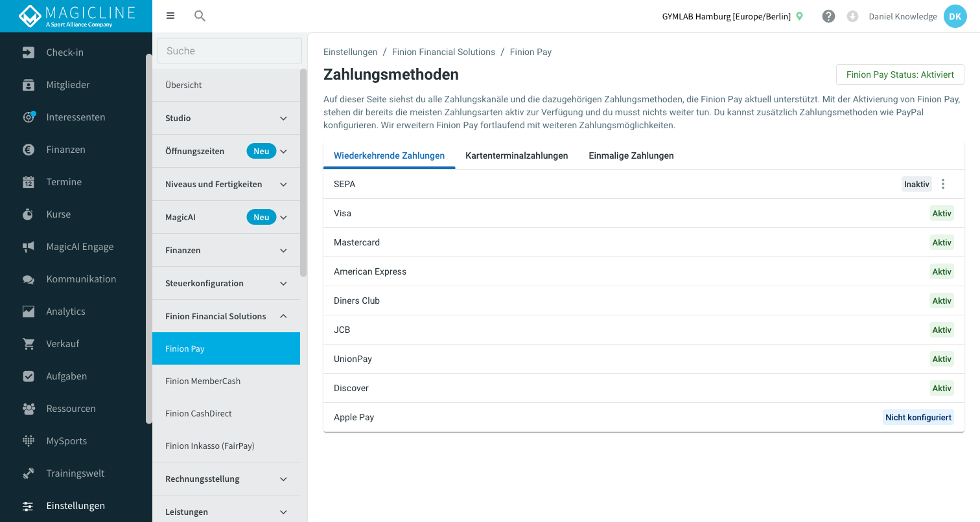Open Finion Inkasso (FairPay) menu item
This screenshot has height=522, width=980.
(226, 446)
